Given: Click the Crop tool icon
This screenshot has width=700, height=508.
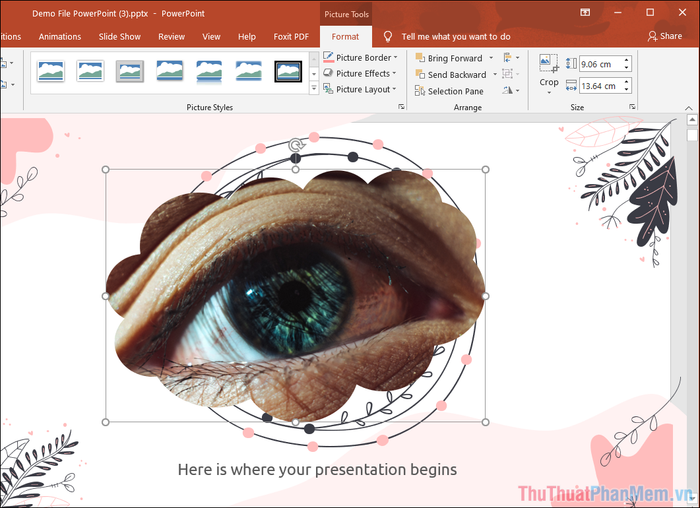Looking at the screenshot, I should 549,63.
